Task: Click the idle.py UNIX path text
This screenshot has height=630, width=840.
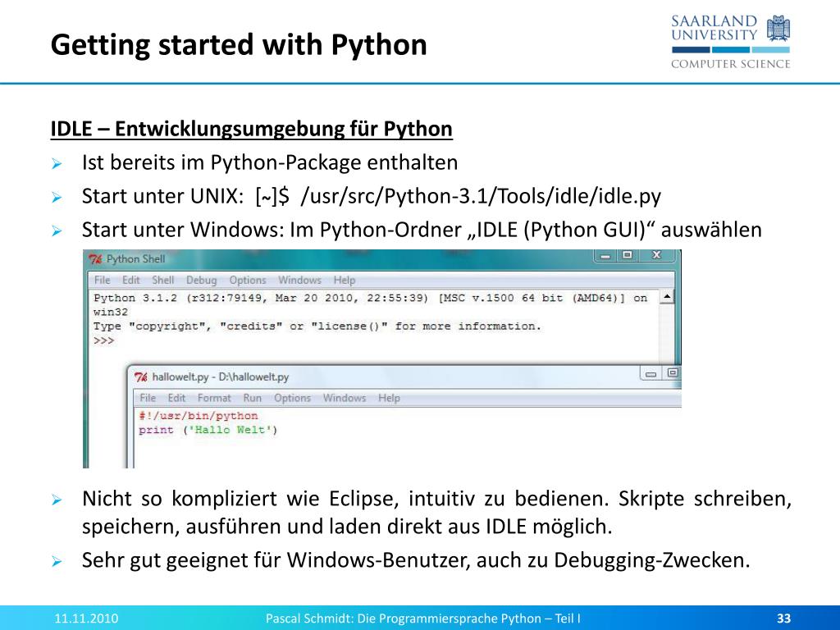Action: click(x=481, y=196)
